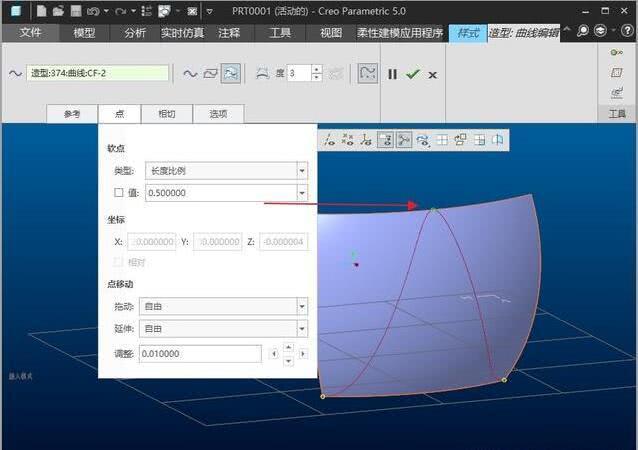Select the planar curve type icon

[210, 74]
